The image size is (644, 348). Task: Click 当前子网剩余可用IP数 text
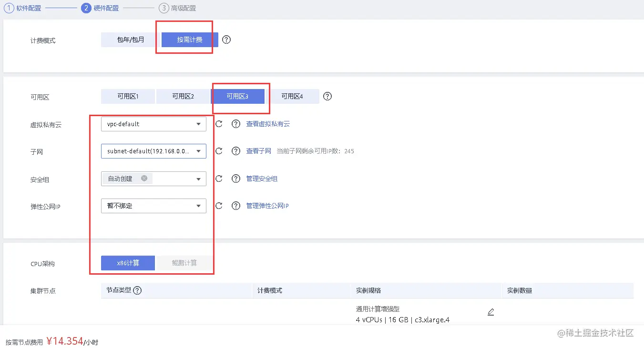[316, 151]
